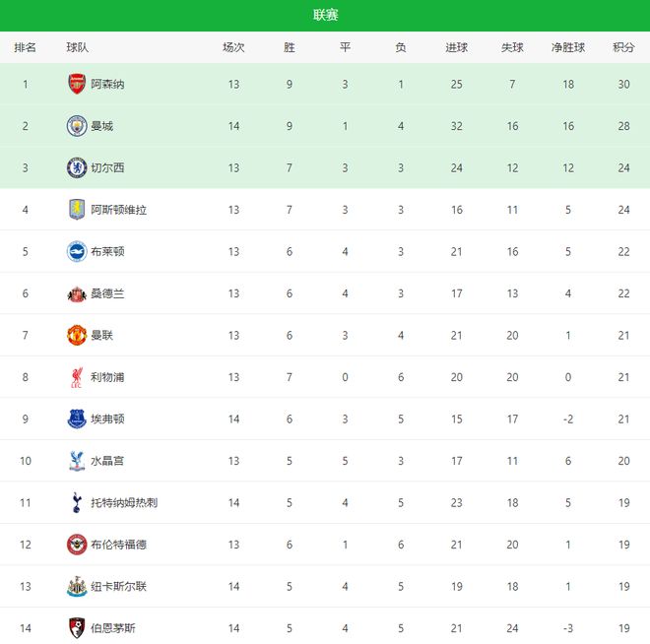The width and height of the screenshot is (650, 644).
Task: Click the Sunderland club crest
Action: 77,293
